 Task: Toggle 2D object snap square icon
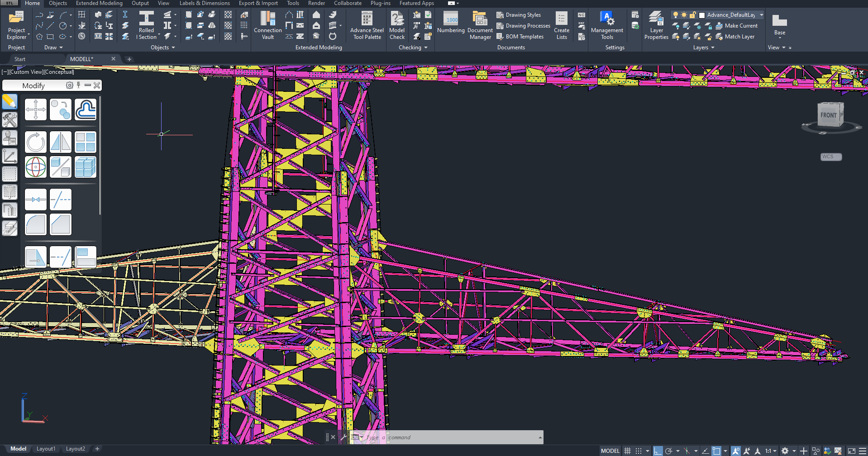pyautogui.click(x=716, y=451)
